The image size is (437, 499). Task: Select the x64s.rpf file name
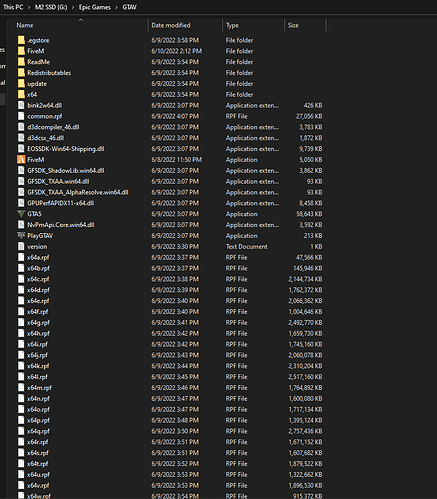pyautogui.click(x=38, y=453)
